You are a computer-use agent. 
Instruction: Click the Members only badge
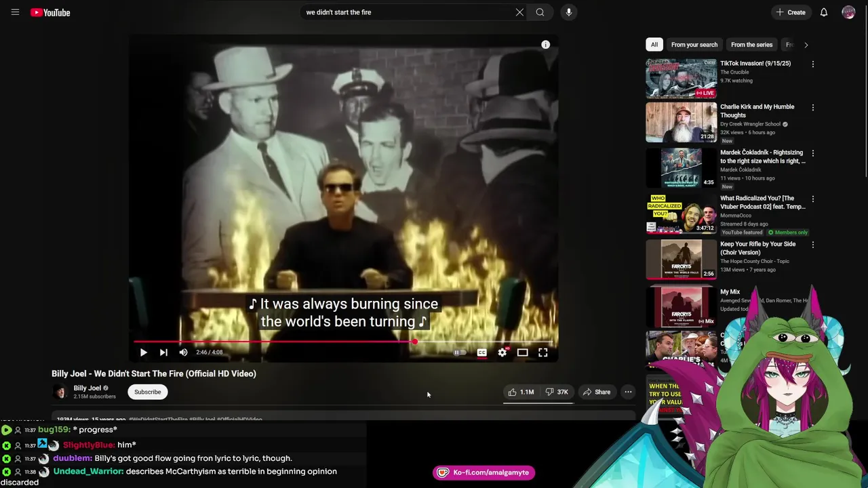(788, 232)
